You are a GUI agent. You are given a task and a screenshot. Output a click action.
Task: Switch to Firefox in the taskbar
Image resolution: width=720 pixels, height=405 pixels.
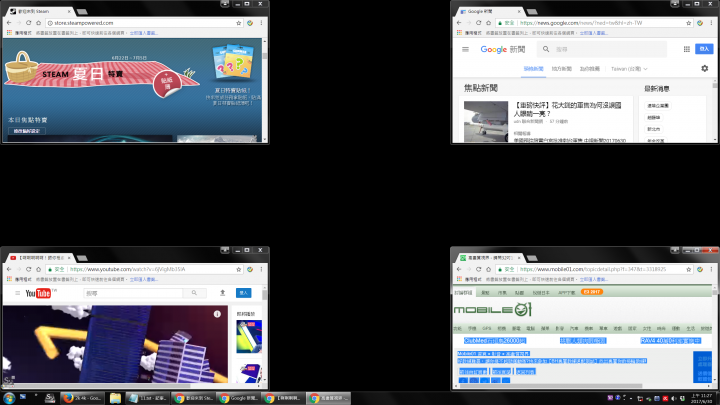[x=83, y=398]
